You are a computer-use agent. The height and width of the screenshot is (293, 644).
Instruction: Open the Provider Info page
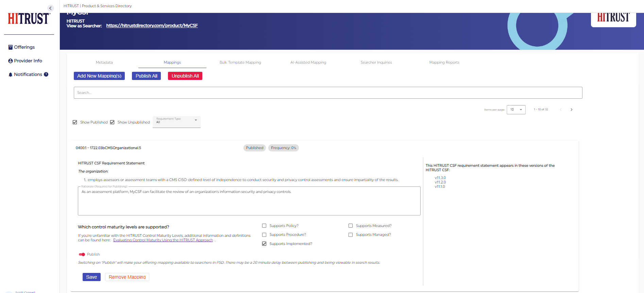(25, 61)
